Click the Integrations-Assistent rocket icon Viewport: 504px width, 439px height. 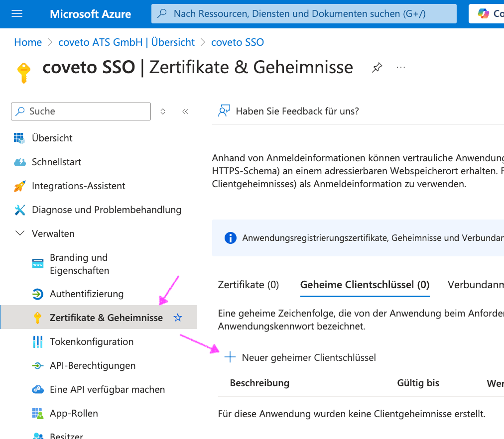(19, 186)
